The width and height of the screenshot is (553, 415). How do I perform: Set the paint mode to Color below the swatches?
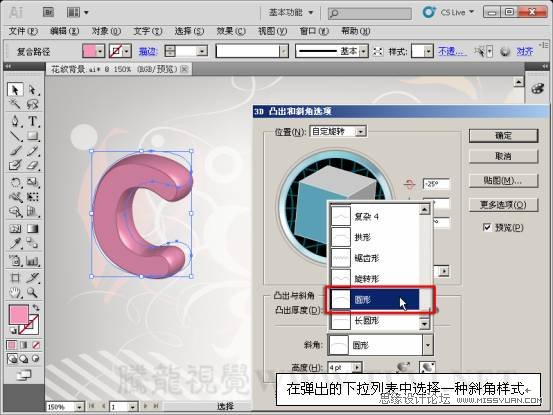click(x=12, y=345)
